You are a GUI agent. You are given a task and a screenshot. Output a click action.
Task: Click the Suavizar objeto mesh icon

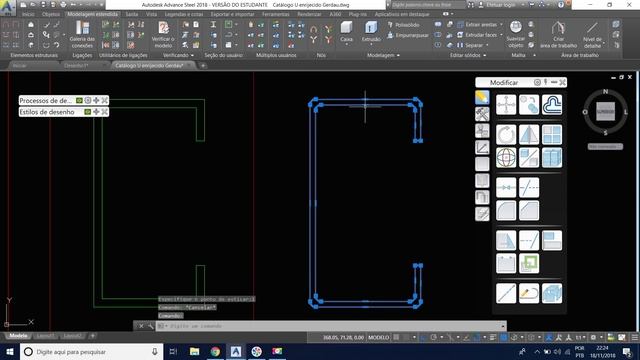point(516,27)
